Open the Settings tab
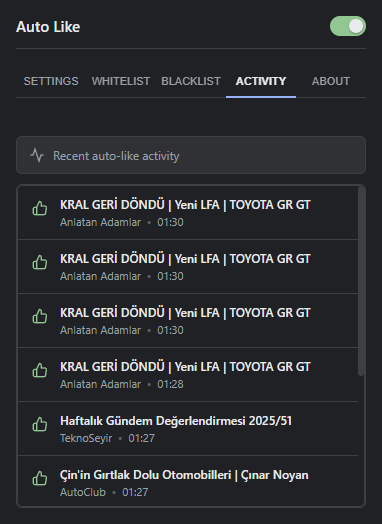The width and height of the screenshot is (382, 524). click(51, 81)
